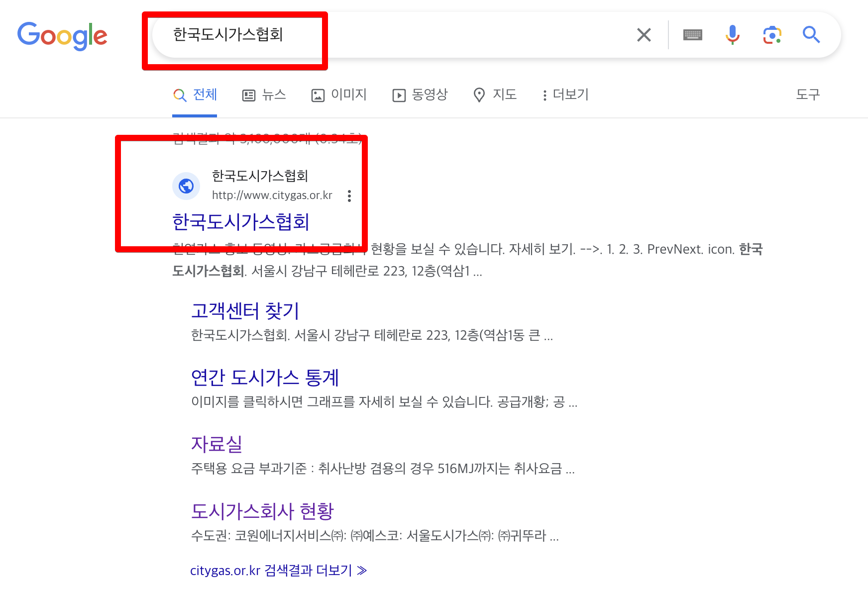
Task: Click the snippet starting 수도권: 코원에너지서비스
Action: [375, 536]
